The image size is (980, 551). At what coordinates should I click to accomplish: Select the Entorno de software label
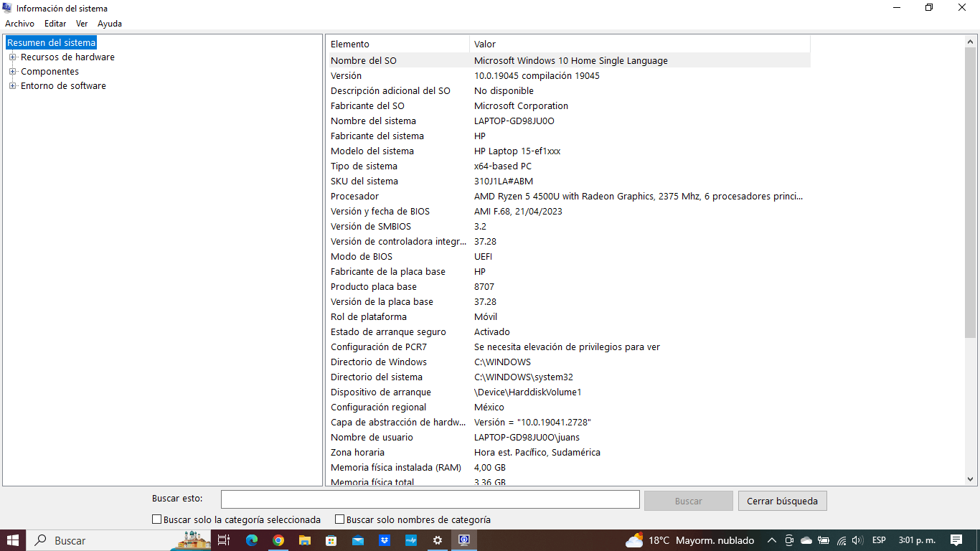(x=63, y=86)
